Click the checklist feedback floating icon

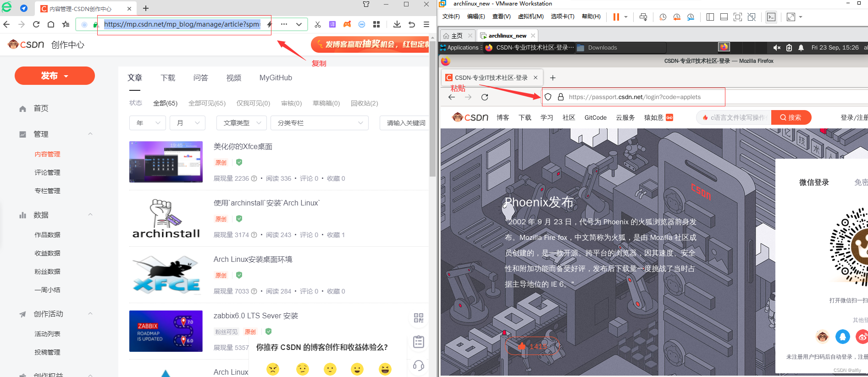point(419,342)
